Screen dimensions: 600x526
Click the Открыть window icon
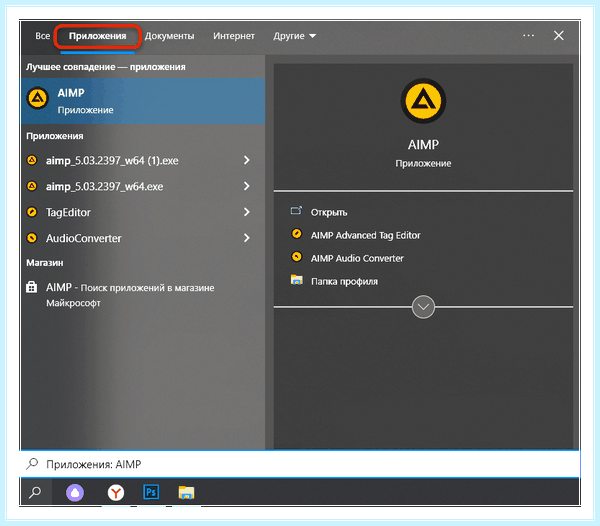[x=297, y=210]
